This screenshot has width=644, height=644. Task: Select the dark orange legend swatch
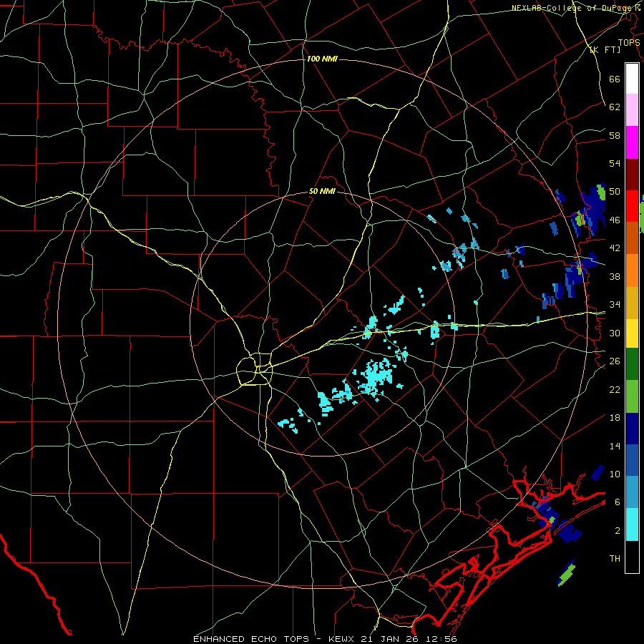pyautogui.click(x=632, y=238)
